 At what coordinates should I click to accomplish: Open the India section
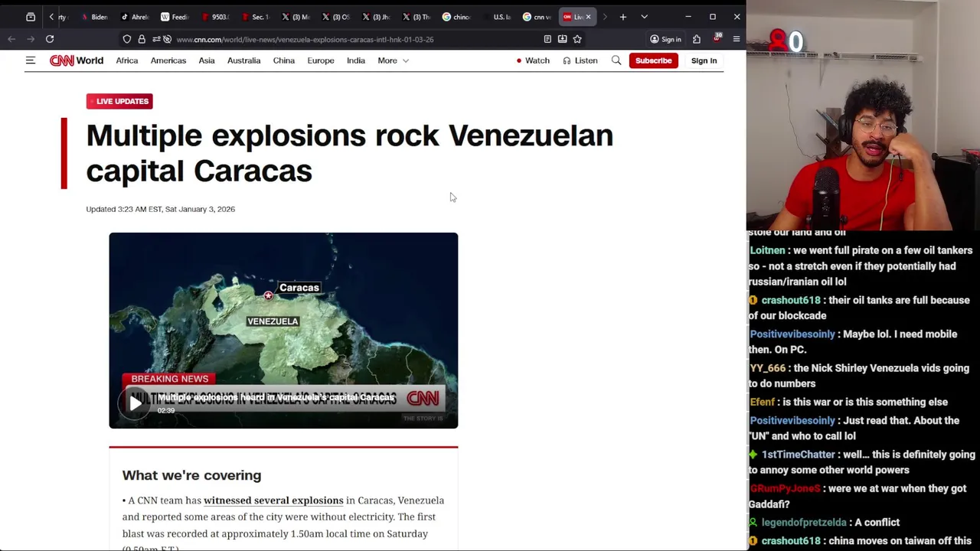pyautogui.click(x=356, y=60)
